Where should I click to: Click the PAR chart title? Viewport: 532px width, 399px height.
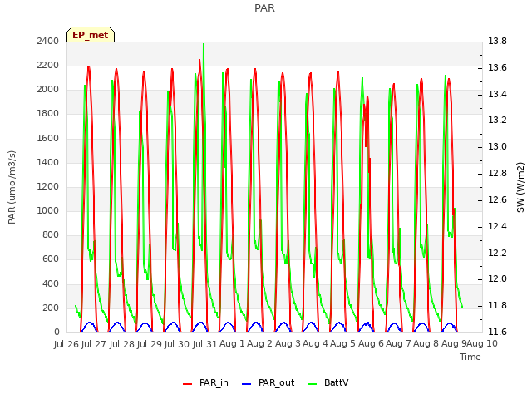tap(264, 7)
